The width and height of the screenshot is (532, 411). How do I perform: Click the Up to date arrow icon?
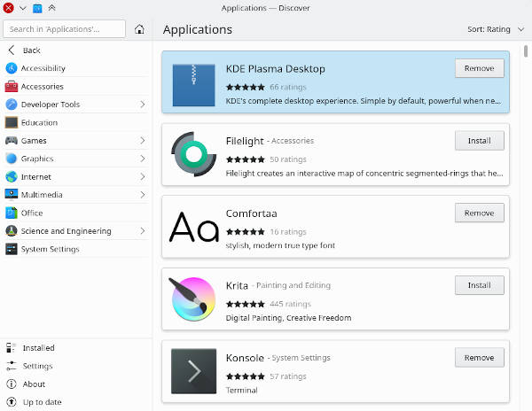click(12, 402)
